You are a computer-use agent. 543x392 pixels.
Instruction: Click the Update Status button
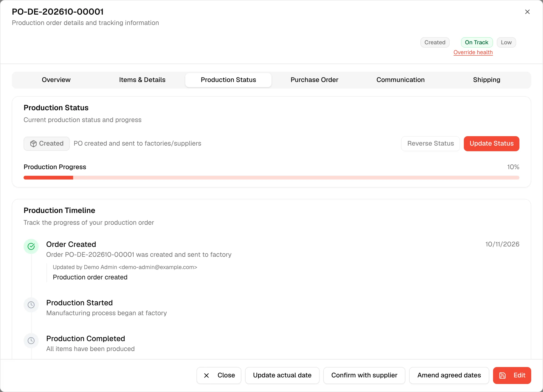click(x=491, y=144)
